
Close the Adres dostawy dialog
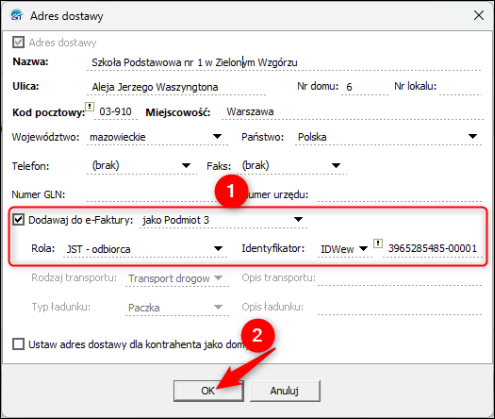479,15
